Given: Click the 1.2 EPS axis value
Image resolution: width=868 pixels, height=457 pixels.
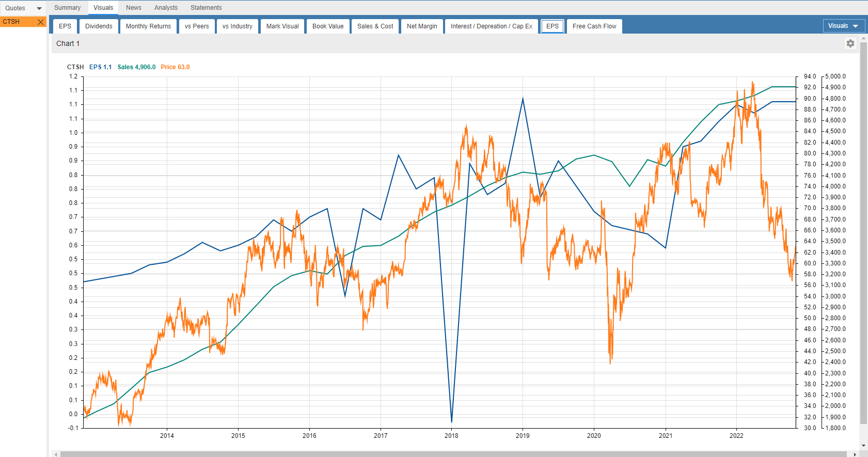Looking at the screenshot, I should (x=73, y=76).
